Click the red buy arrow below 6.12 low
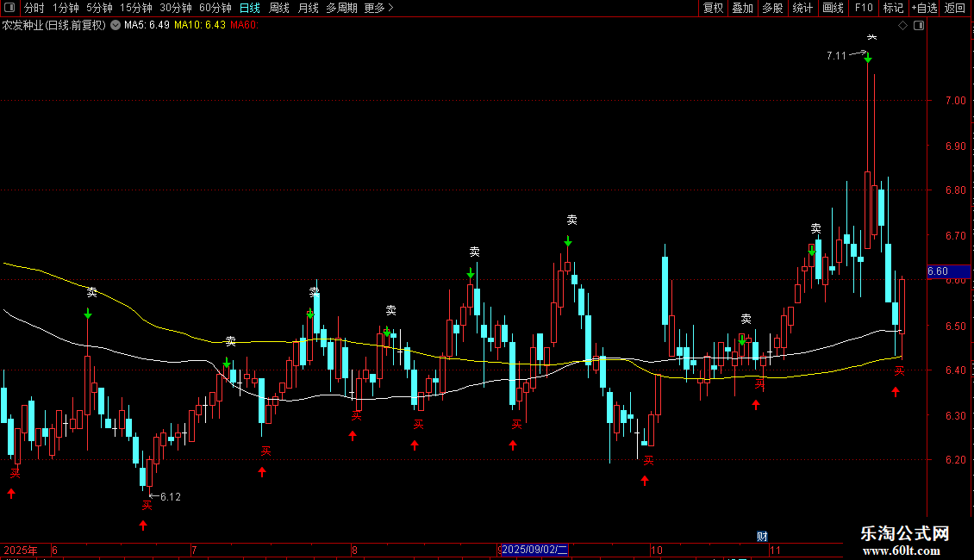 point(143,526)
